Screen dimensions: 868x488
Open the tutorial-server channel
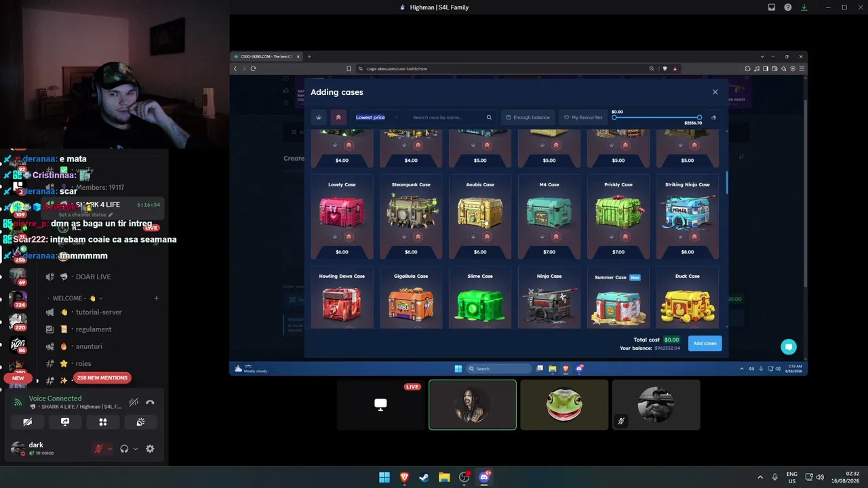click(x=98, y=312)
